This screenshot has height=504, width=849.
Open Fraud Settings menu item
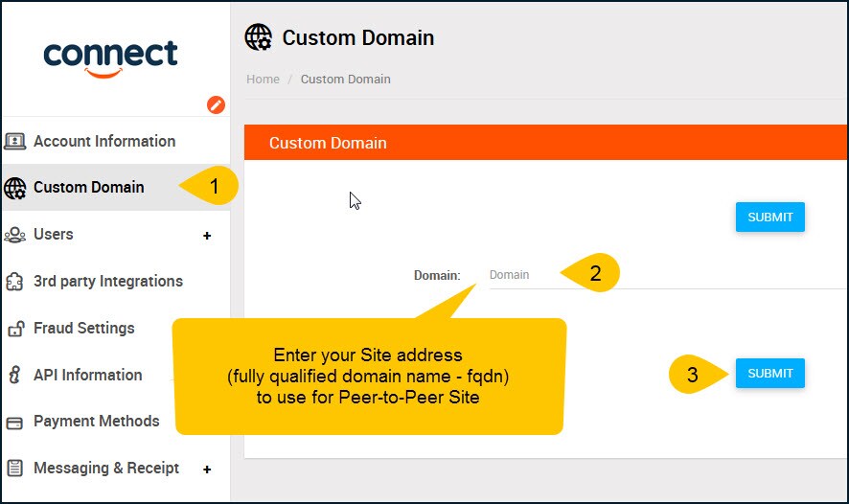coord(84,328)
